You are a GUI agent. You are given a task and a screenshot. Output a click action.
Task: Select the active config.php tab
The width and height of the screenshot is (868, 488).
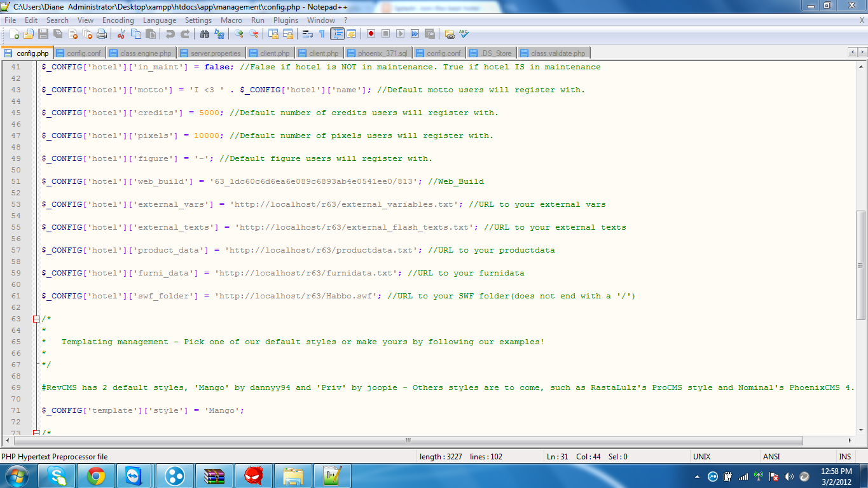point(27,53)
